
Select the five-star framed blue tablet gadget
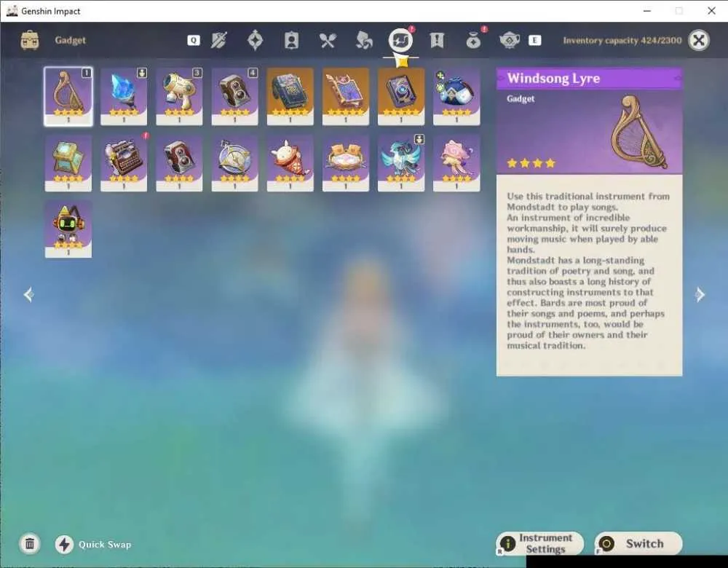coord(345,97)
